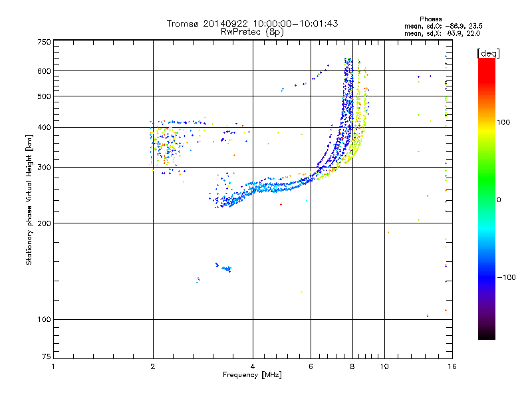The image size is (532, 399).
Task: Click the x-axis label '2'
Action: point(153,366)
